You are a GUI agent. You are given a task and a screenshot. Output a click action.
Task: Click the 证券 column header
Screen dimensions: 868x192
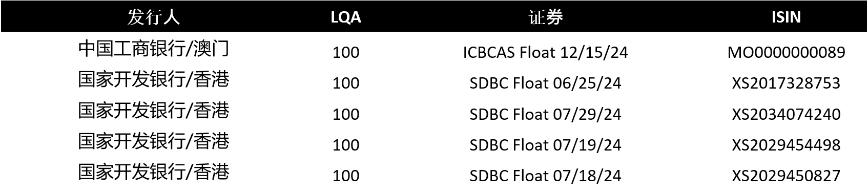545,17
